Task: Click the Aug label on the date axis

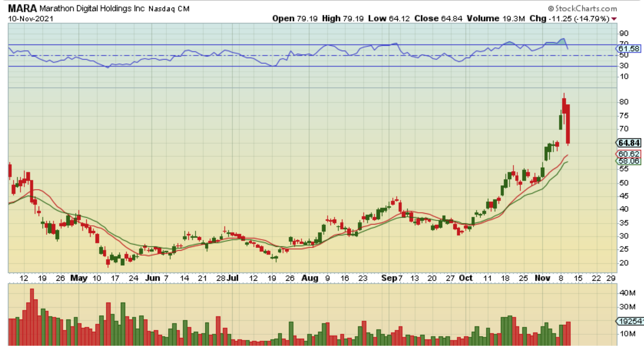Action: [309, 278]
